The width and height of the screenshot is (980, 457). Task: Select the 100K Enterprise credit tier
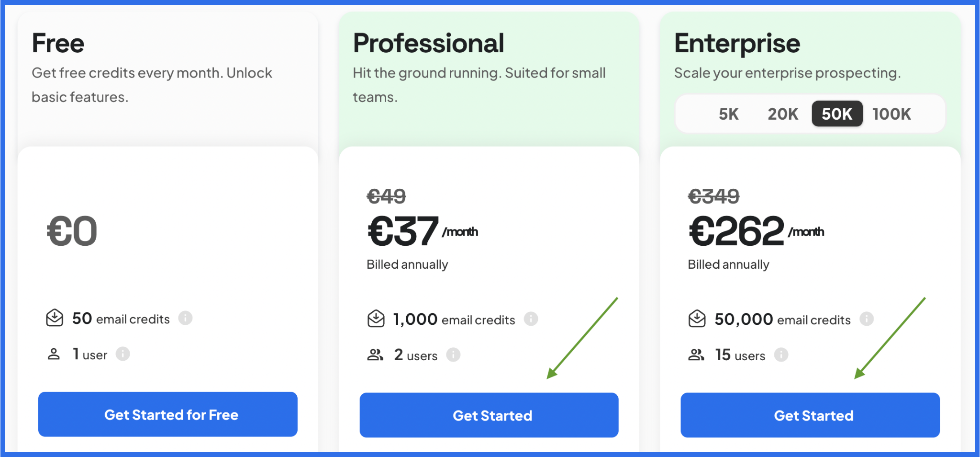click(x=891, y=114)
